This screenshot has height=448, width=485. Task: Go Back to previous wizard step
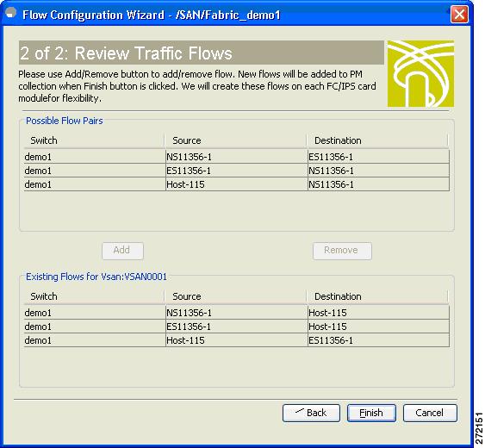point(311,413)
